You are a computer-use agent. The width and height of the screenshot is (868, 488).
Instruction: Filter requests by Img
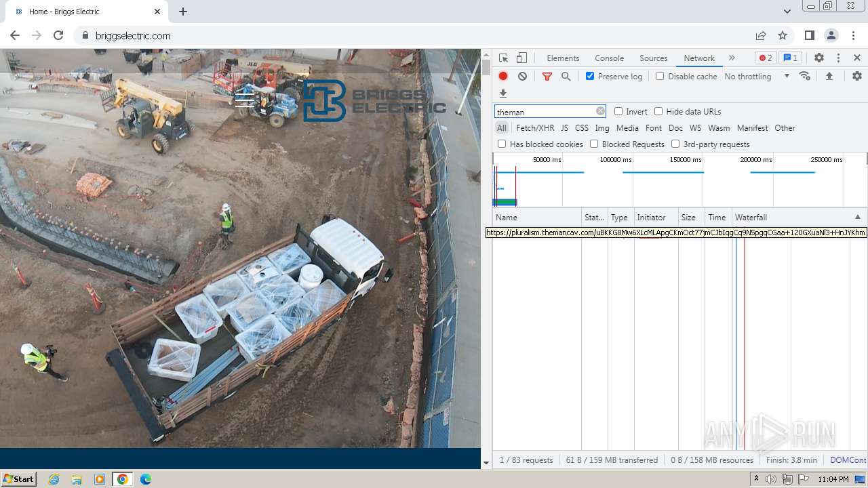coord(602,127)
